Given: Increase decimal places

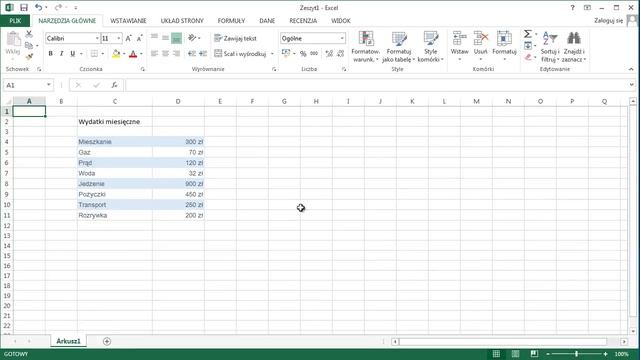Looking at the screenshot, I should tap(329, 53).
